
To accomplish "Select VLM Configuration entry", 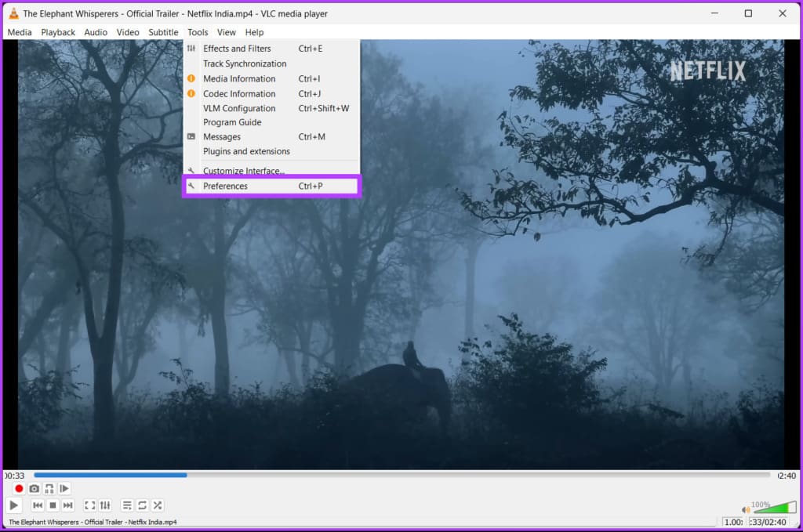I will 271,108.
